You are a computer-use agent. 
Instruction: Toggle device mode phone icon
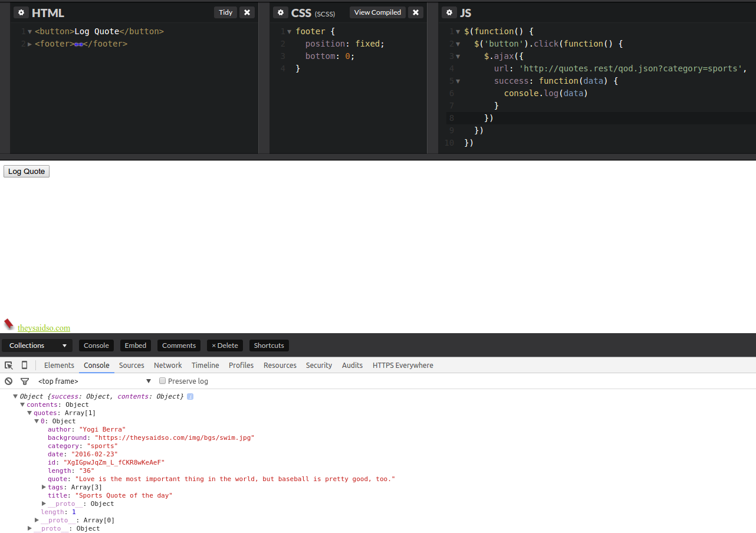(x=24, y=366)
